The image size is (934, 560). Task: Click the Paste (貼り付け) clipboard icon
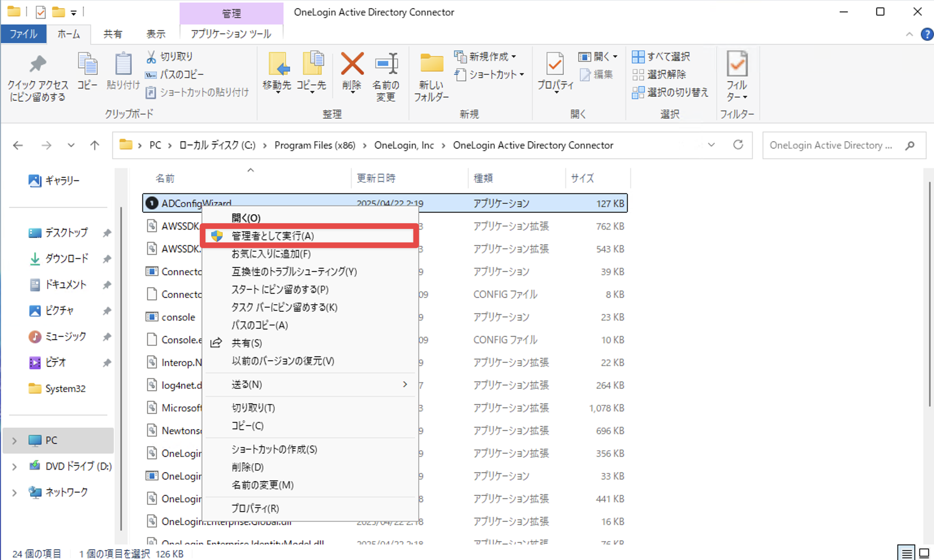pyautogui.click(x=123, y=64)
